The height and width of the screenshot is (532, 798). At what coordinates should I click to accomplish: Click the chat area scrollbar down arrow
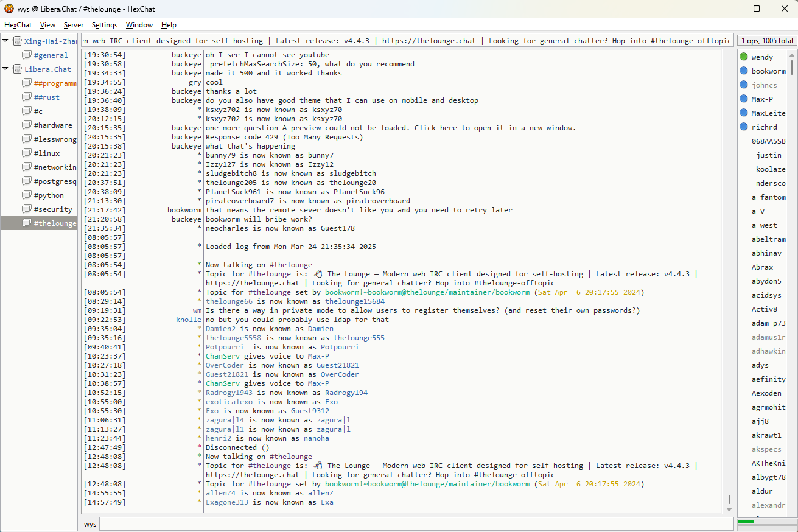pos(729,509)
